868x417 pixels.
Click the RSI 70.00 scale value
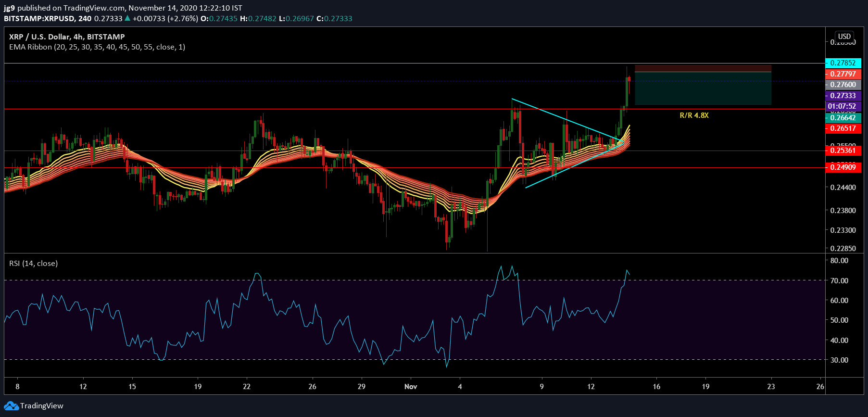(839, 281)
